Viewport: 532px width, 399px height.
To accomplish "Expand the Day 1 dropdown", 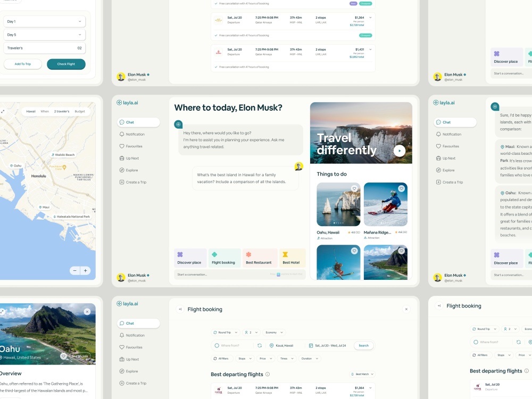I will (x=45, y=21).
